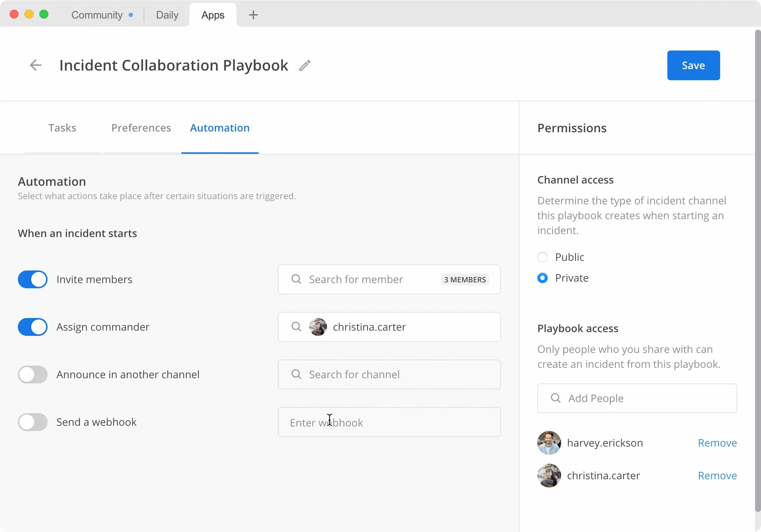Select Public channel access
Viewport: 761px width, 532px height.
(x=543, y=257)
